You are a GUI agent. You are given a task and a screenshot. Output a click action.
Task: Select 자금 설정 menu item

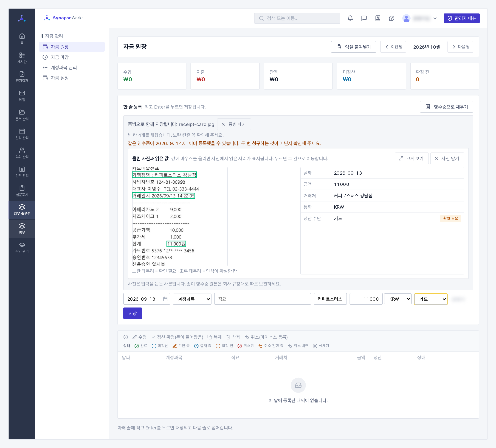pos(72,78)
